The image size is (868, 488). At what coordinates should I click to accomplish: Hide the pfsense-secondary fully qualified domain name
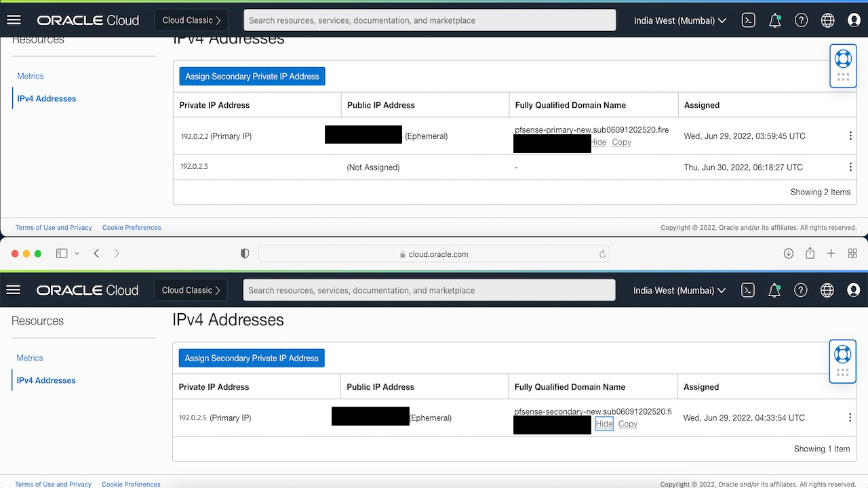(x=603, y=423)
